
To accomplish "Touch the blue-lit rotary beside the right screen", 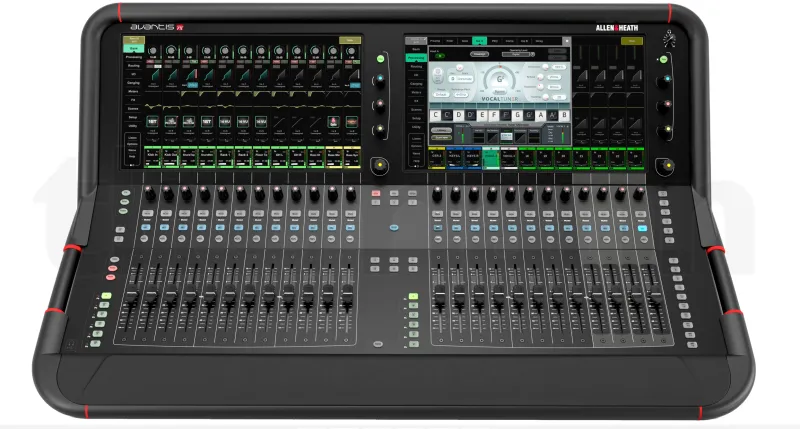I will coord(665,80).
